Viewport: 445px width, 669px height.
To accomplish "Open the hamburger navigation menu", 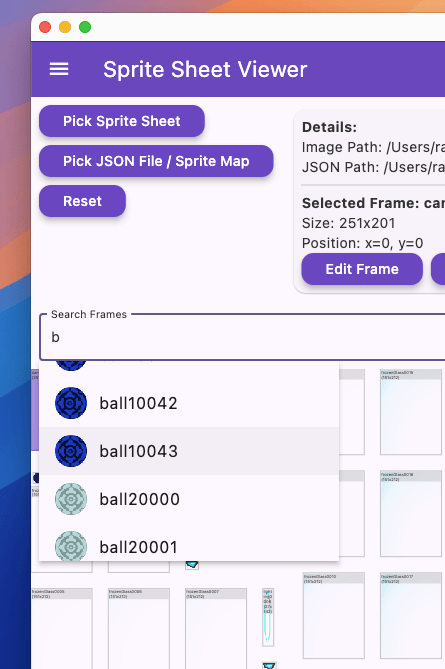I will coord(59,69).
